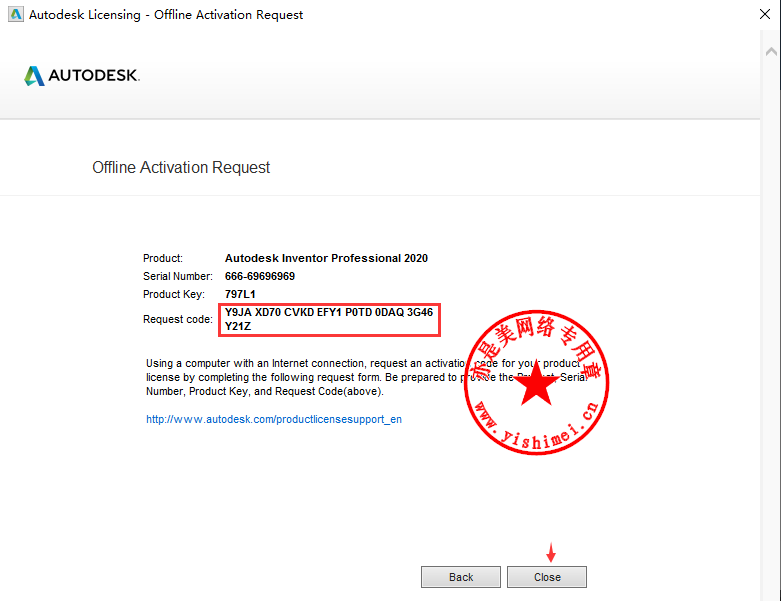Click the Serial Number label
The image size is (781, 601).
[177, 276]
